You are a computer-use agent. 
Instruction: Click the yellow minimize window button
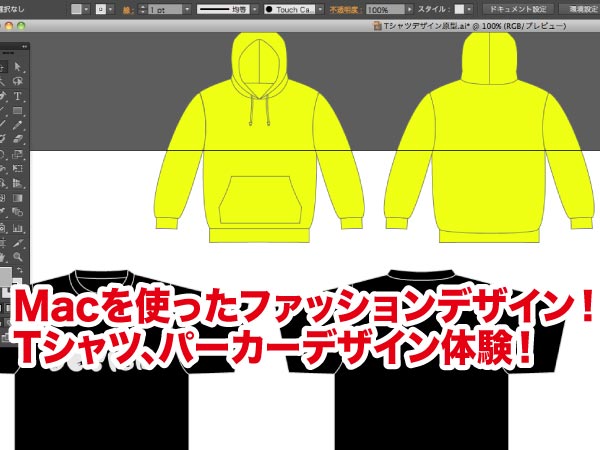tap(9, 26)
